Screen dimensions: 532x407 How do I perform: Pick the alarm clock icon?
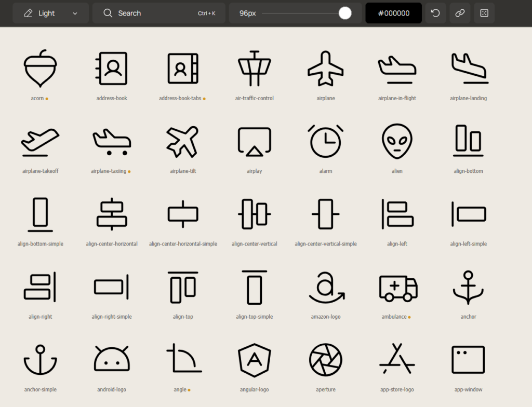[x=326, y=141]
